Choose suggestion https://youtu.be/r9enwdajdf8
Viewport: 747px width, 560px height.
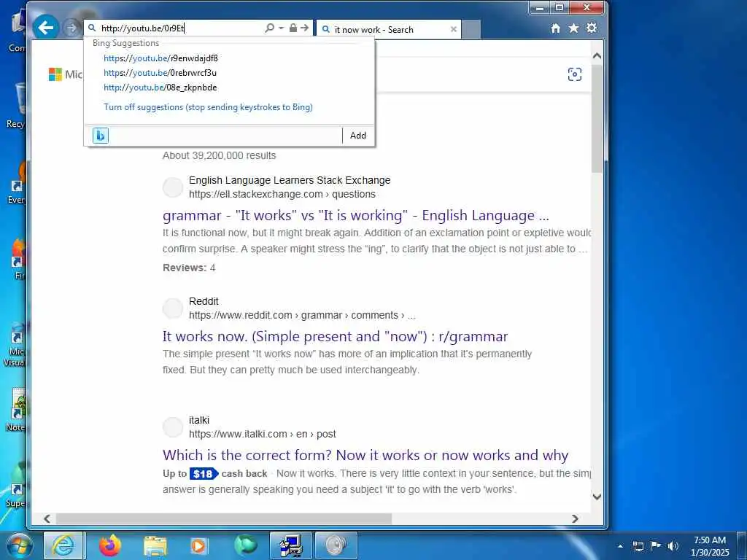tap(160, 58)
